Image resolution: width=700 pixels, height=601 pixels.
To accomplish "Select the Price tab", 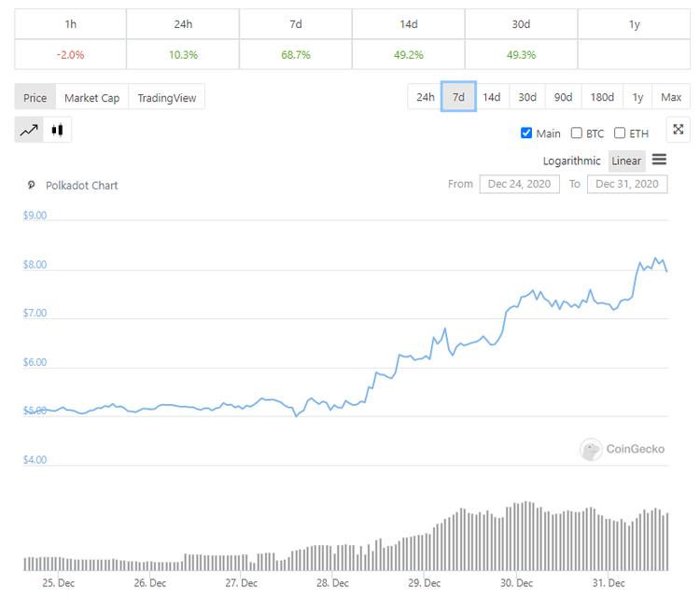I will 35,98.
